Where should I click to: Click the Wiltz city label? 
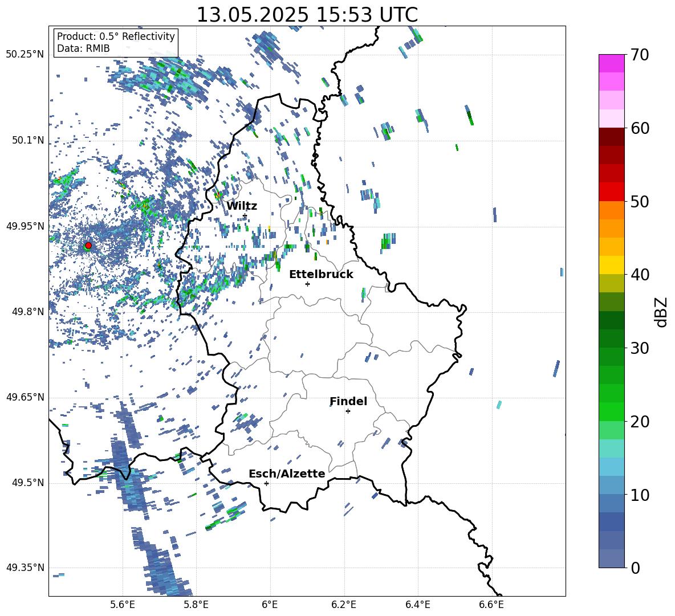[x=242, y=206]
